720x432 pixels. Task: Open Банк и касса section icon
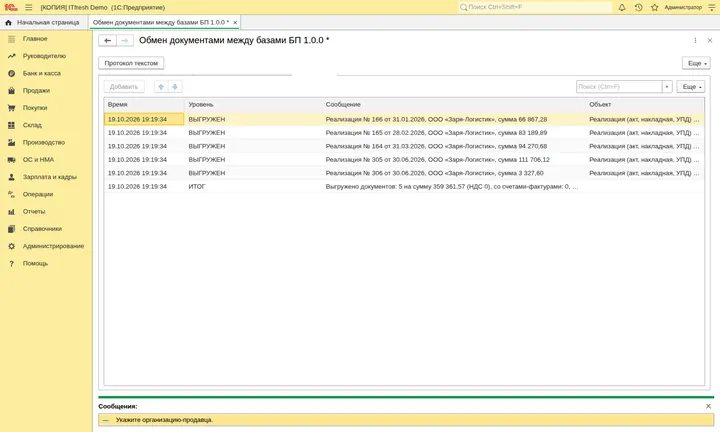click(11, 73)
